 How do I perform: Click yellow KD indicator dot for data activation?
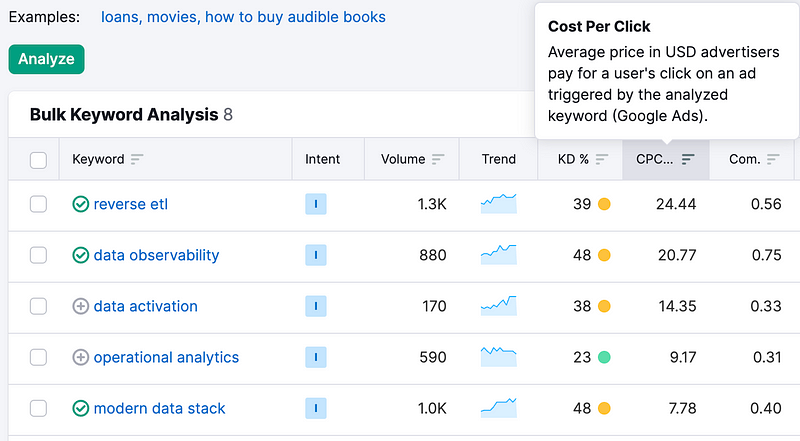click(604, 306)
